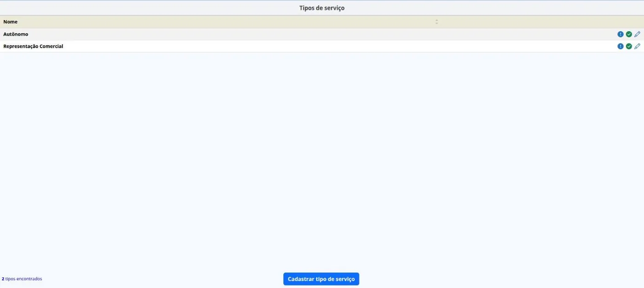Click green check icon for Representação Comercial
644x288 pixels.
[629, 46]
